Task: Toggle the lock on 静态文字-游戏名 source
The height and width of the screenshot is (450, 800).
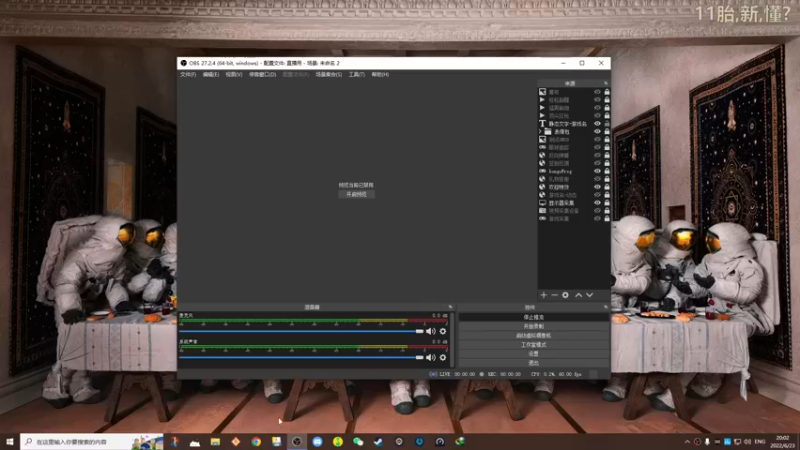Action: [607, 123]
